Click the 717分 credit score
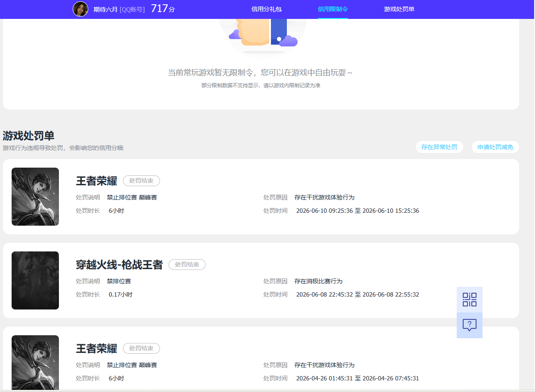 [163, 9]
